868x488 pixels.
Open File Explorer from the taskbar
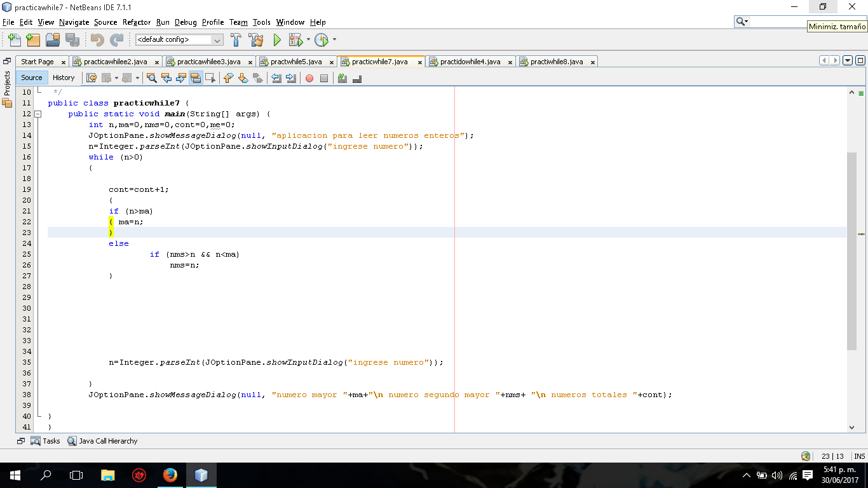(x=108, y=475)
